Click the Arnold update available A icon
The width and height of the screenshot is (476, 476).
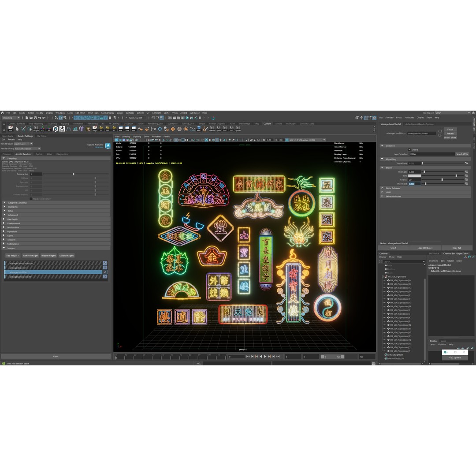[x=108, y=146]
